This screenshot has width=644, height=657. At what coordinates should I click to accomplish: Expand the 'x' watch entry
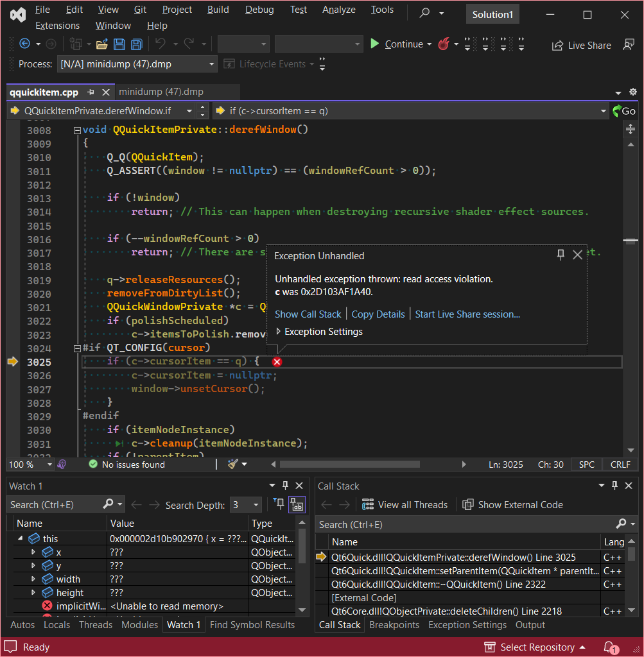click(33, 552)
